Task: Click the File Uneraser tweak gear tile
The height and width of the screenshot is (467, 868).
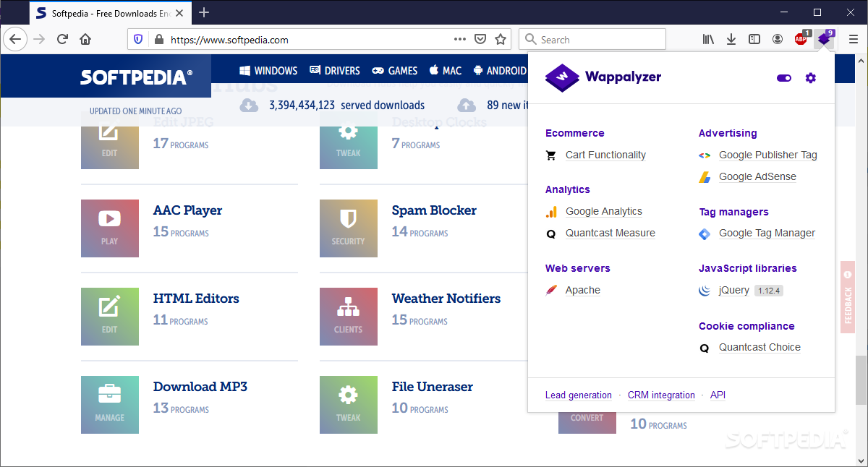Action: [x=349, y=405]
